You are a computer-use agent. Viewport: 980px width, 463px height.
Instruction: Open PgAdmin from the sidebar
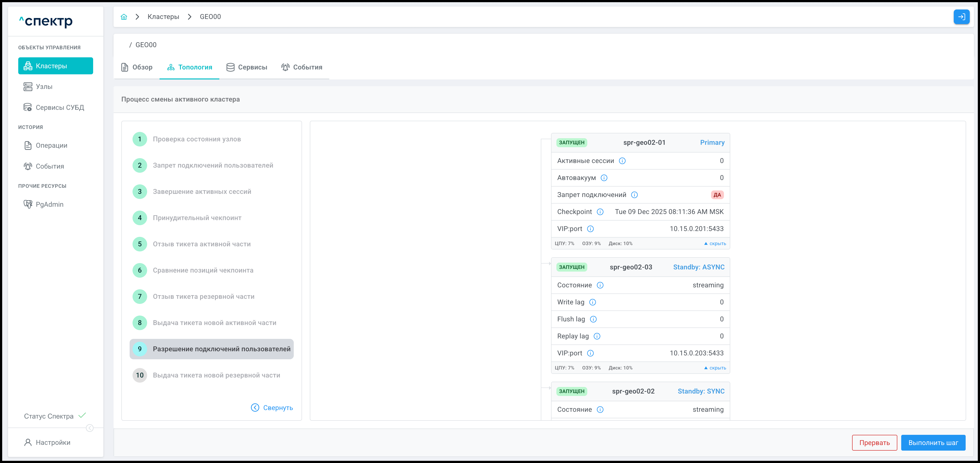tap(49, 204)
